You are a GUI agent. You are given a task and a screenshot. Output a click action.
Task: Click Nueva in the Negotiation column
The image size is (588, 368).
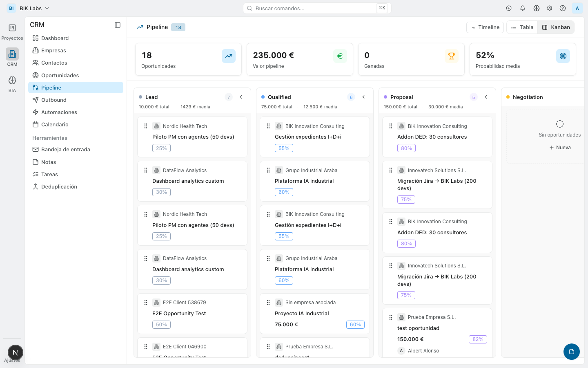pyautogui.click(x=560, y=148)
